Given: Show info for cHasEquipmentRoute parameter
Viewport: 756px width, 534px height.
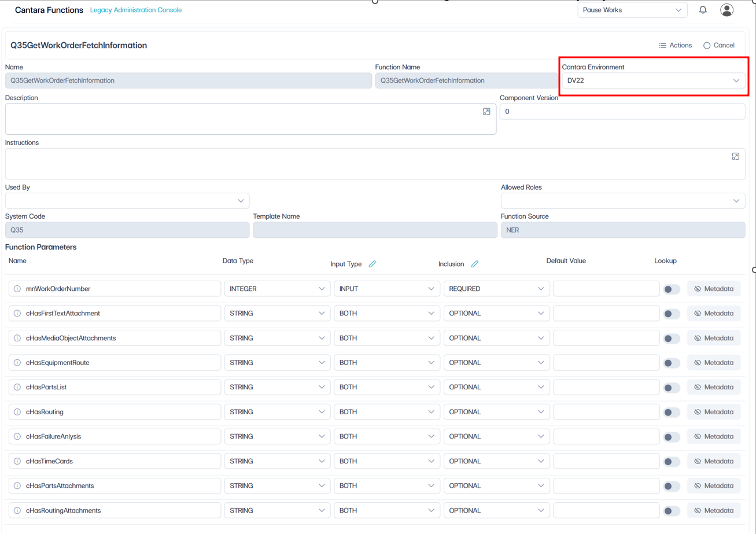Looking at the screenshot, I should [17, 363].
